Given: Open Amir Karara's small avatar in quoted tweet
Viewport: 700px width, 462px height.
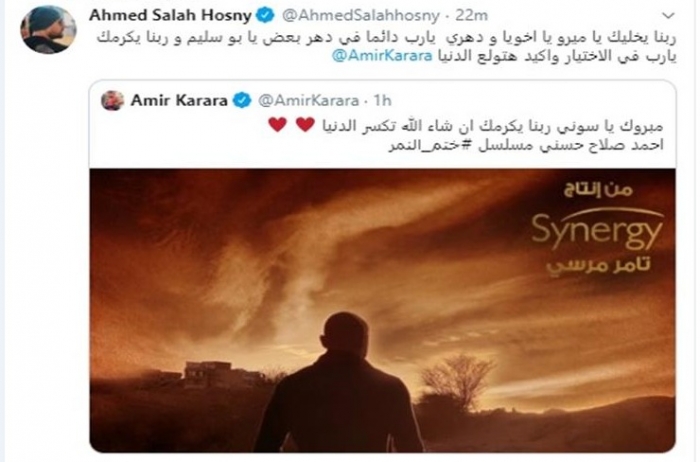Looking at the screenshot, I should (x=112, y=101).
